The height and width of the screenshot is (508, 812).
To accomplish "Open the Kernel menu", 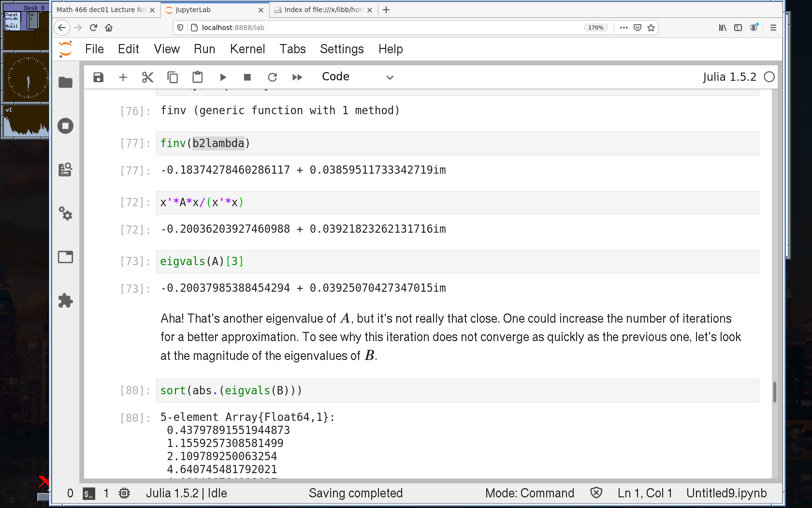I will pyautogui.click(x=247, y=49).
